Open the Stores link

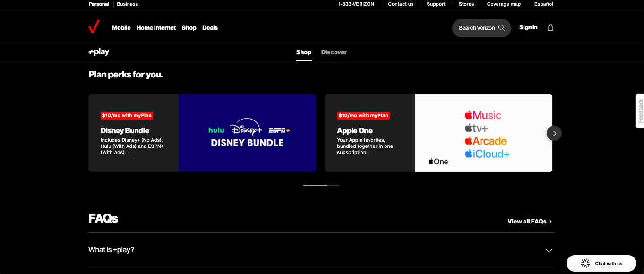pos(466,4)
